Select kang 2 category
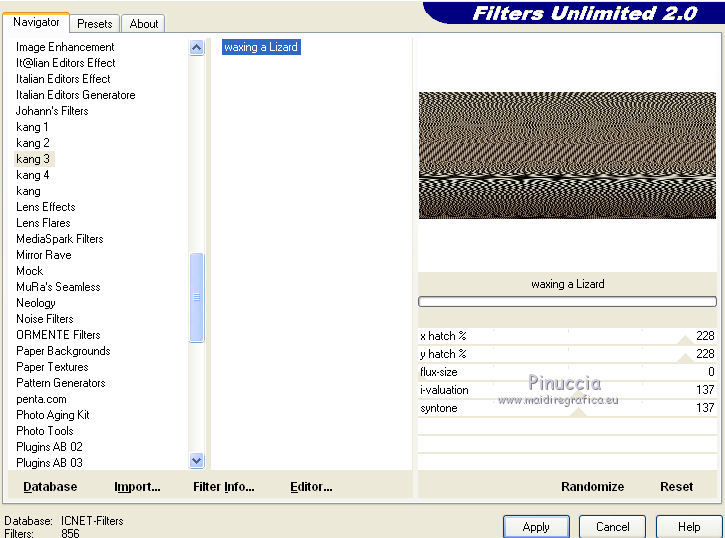The height and width of the screenshot is (538, 725). (33, 143)
